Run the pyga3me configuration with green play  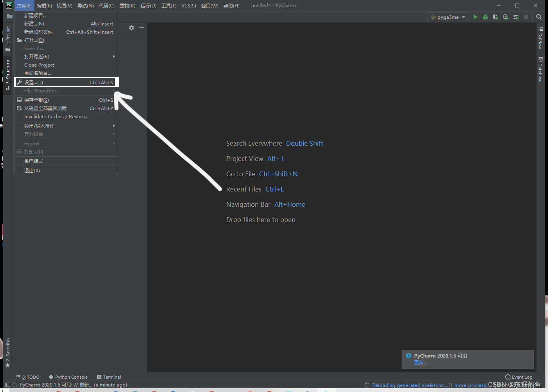pyautogui.click(x=475, y=17)
